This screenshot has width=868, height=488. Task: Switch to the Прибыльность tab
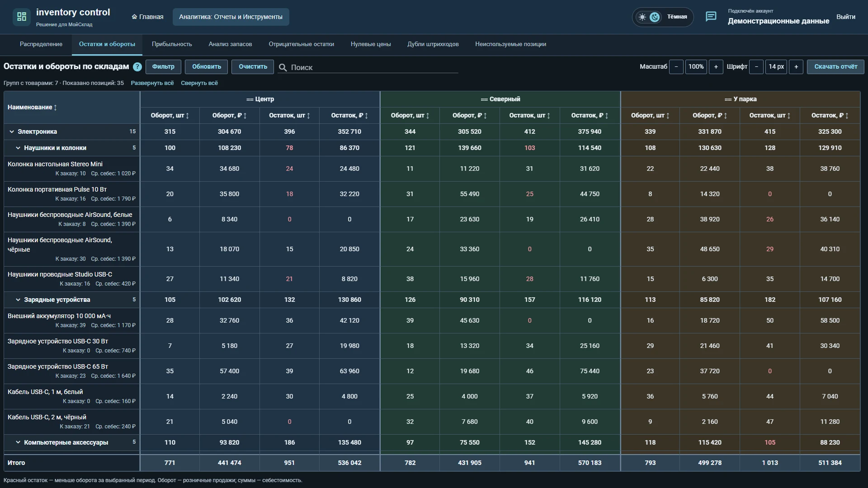pos(172,44)
